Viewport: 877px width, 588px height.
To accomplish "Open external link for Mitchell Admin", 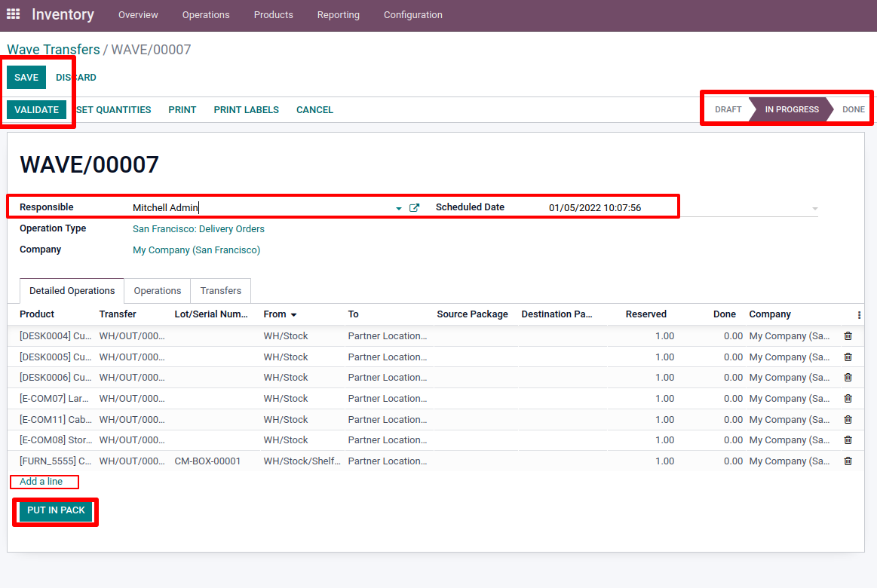I will [415, 208].
